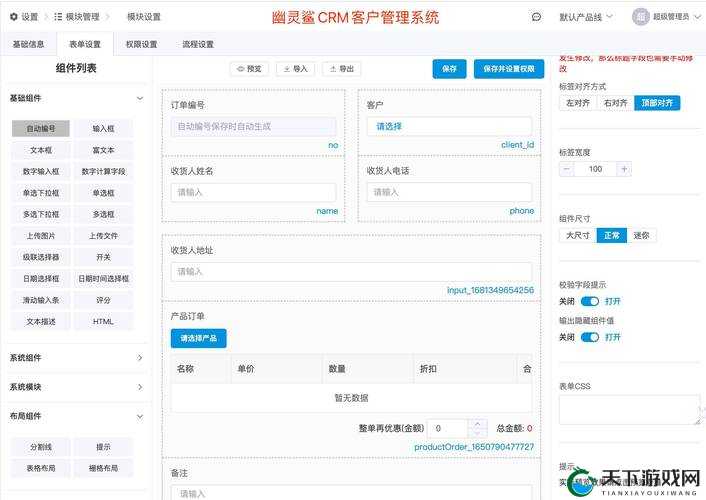Click the 模块管理 list icon

tap(58, 17)
